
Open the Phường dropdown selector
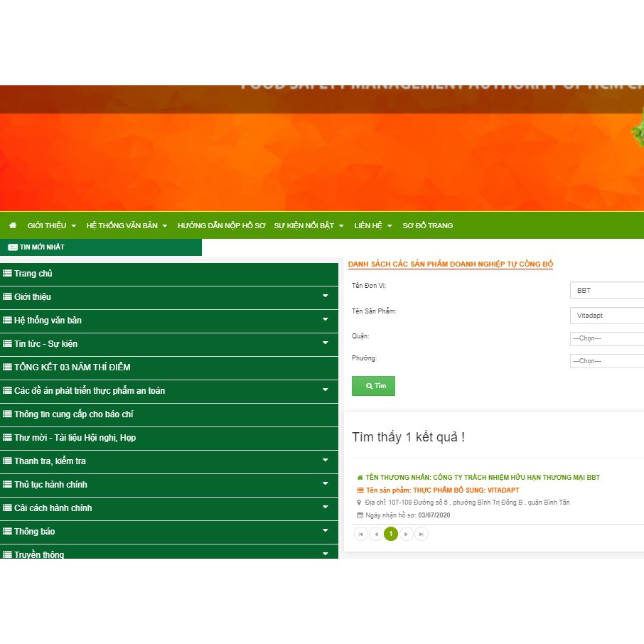(x=606, y=361)
